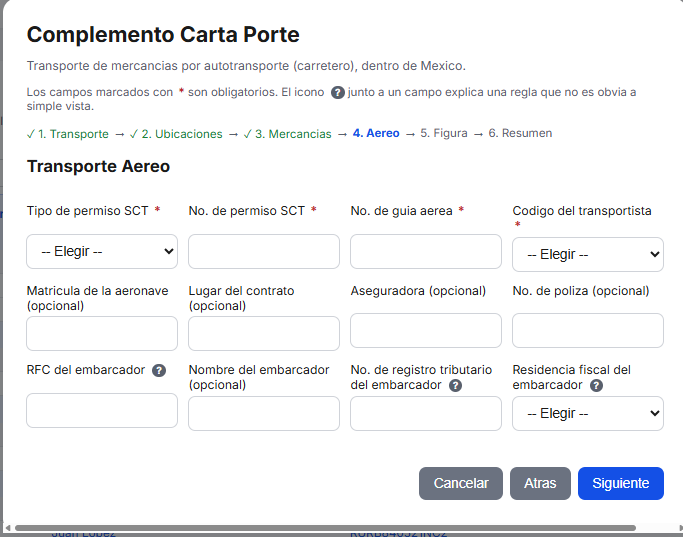Go to step 1. Transporte
683x537 pixels.
pos(68,134)
